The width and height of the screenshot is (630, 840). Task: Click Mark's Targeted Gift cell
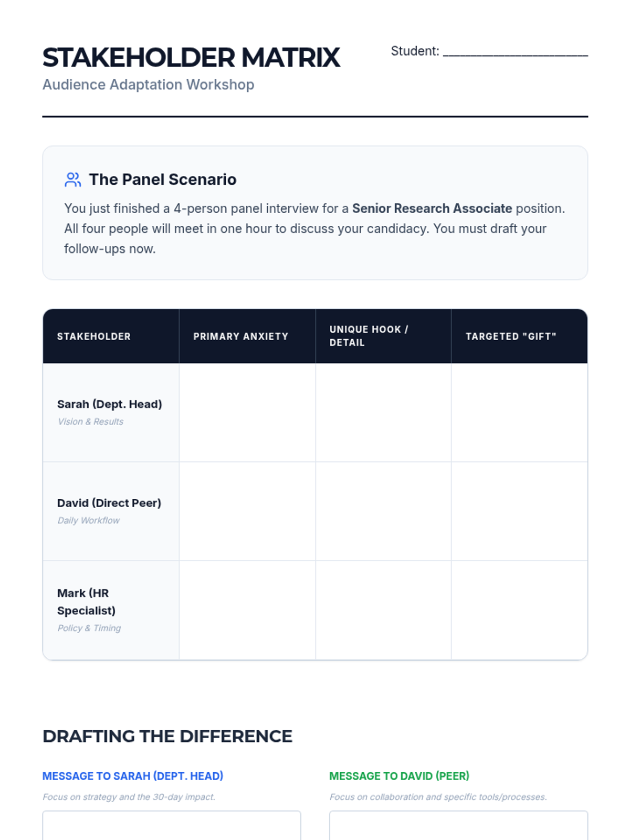519,610
